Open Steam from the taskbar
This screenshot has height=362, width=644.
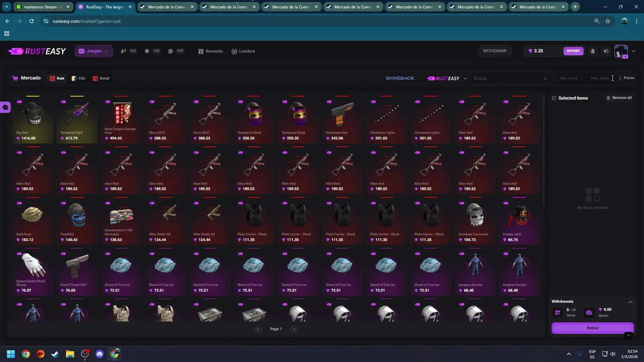pos(55,354)
